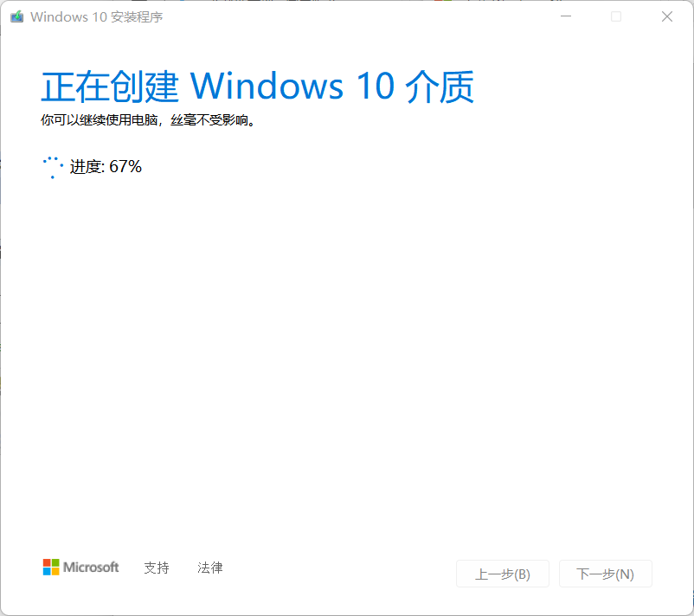Click the 正在创建 characters in the heading

pyautogui.click(x=110, y=87)
